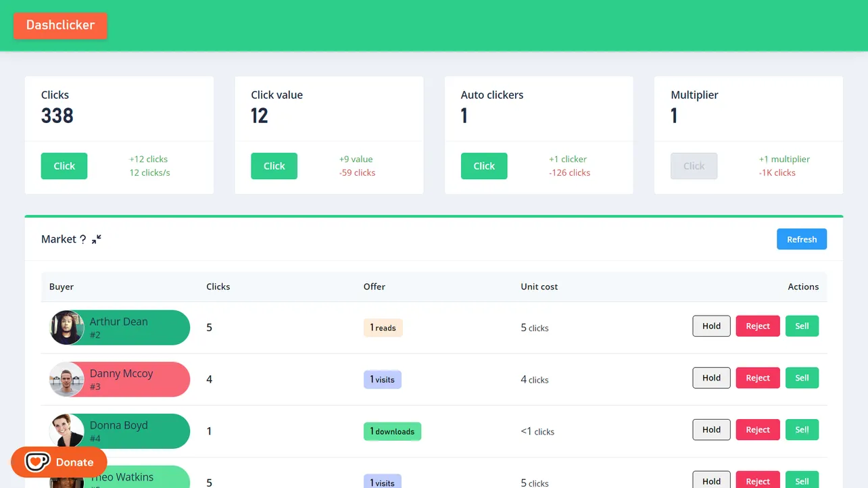
Task: Click Donna Boyd's buyer name chip
Action: tap(120, 431)
